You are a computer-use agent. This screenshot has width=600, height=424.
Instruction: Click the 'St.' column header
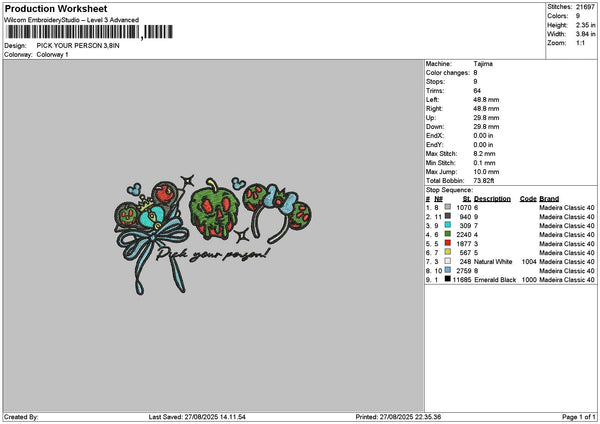point(467,199)
